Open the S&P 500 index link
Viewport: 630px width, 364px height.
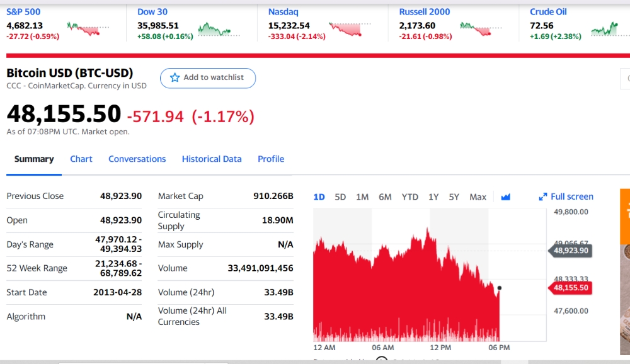23,12
